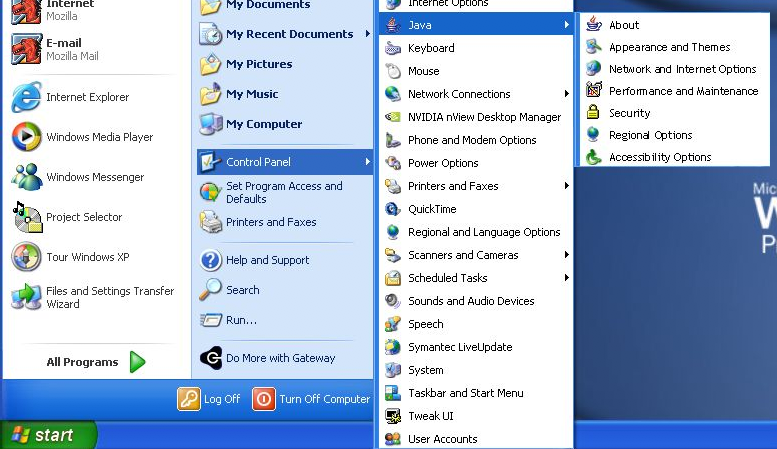Screen dimensions: 777x449
Task: Click the Scanners and Cameras icon
Action: [x=393, y=255]
